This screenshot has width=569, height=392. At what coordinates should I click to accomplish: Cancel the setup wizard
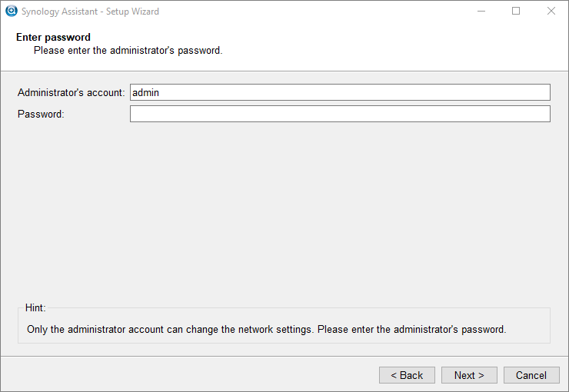pyautogui.click(x=531, y=375)
